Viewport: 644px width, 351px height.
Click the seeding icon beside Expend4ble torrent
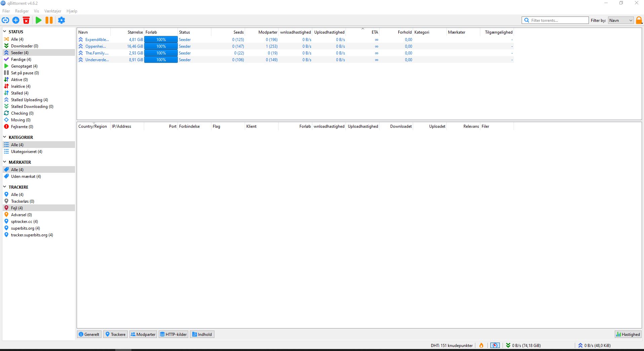click(81, 40)
